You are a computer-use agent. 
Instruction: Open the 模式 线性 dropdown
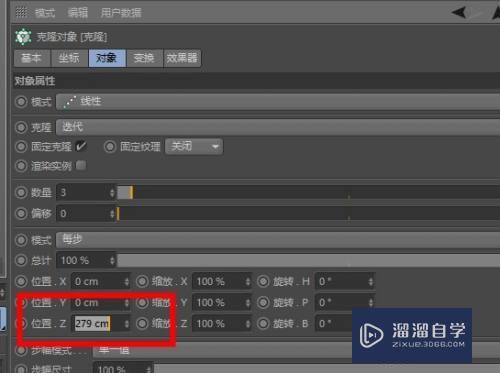click(278, 101)
